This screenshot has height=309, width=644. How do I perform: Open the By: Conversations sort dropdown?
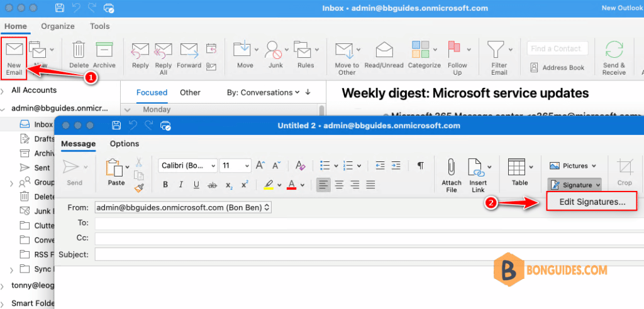[264, 93]
